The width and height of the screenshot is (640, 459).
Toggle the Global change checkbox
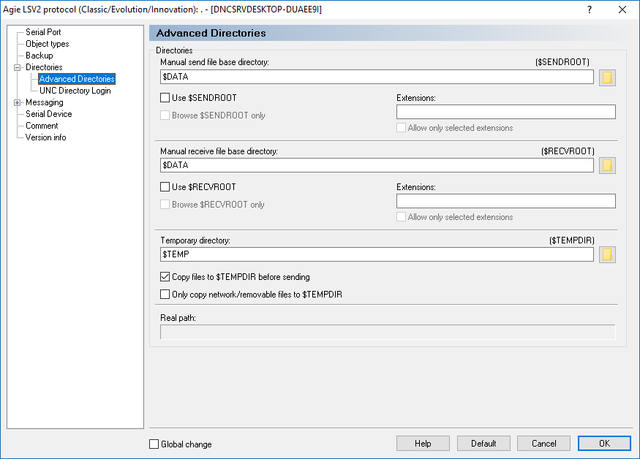[x=154, y=444]
